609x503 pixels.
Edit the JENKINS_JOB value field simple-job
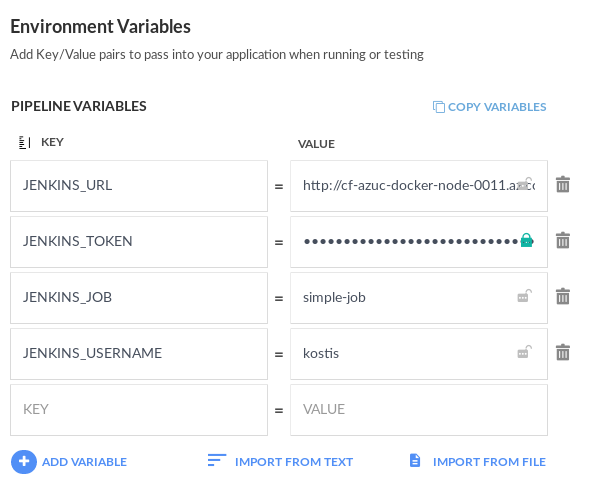tap(400, 297)
